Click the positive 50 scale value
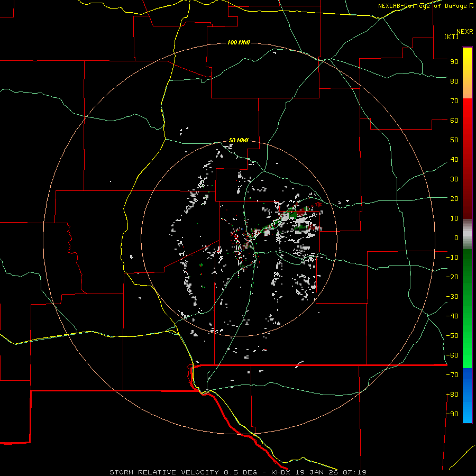The height and width of the screenshot is (476, 476). 454,140
